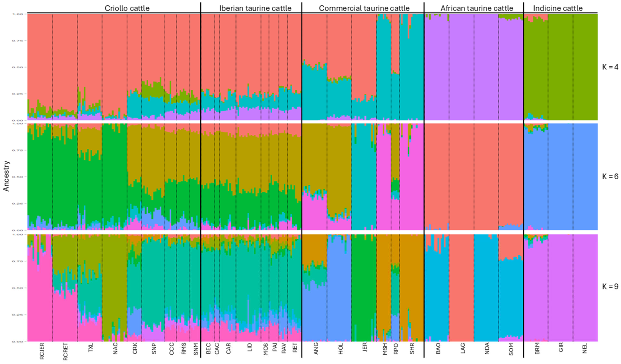Select the Indicine cattle heading
This screenshot has width=621, height=364.
click(558, 8)
